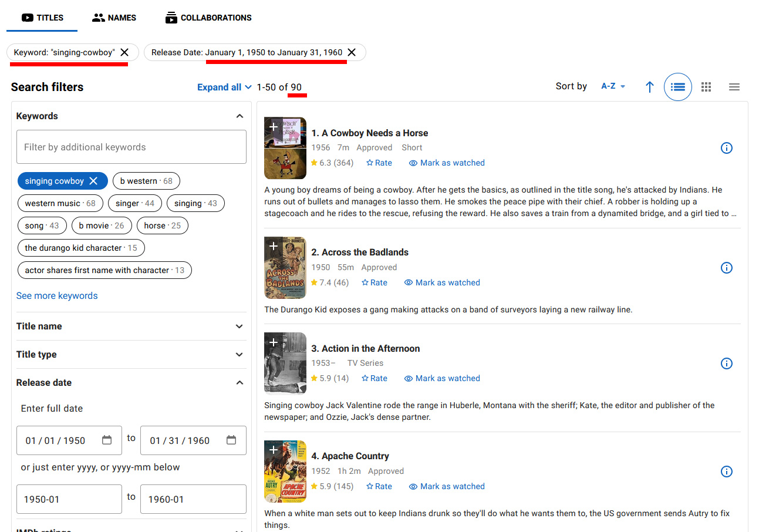
Task: Open Apache Country title link
Action: (350, 456)
